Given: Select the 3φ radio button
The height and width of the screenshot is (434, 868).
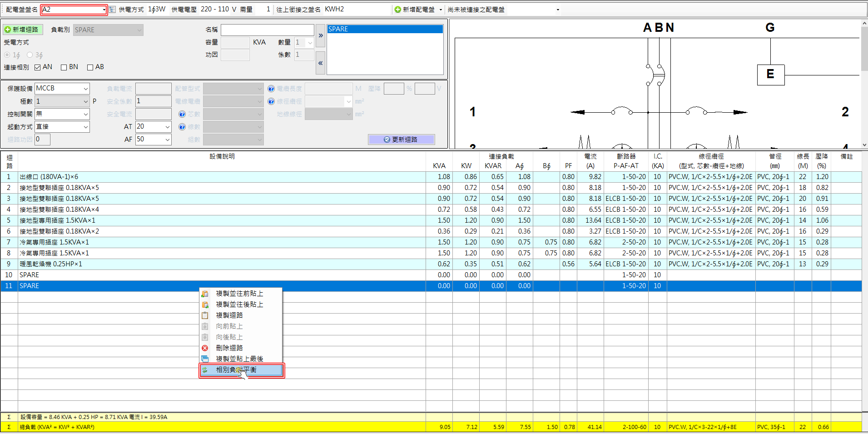Looking at the screenshot, I should pyautogui.click(x=30, y=55).
